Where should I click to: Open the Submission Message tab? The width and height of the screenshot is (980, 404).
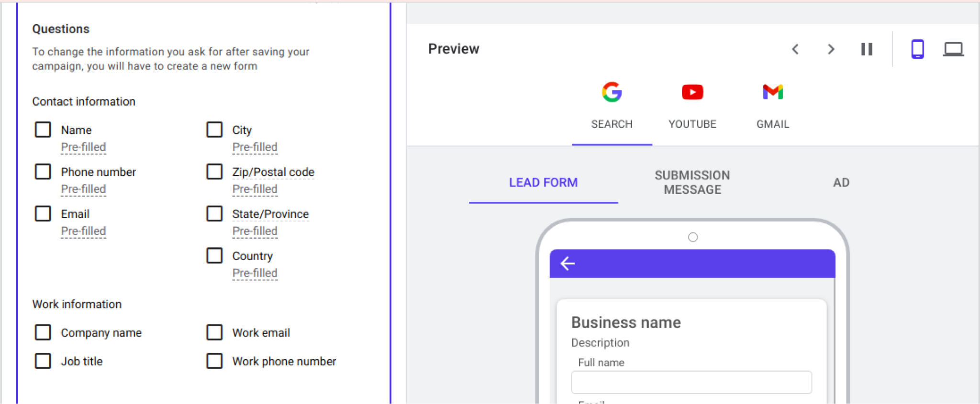pyautogui.click(x=692, y=183)
